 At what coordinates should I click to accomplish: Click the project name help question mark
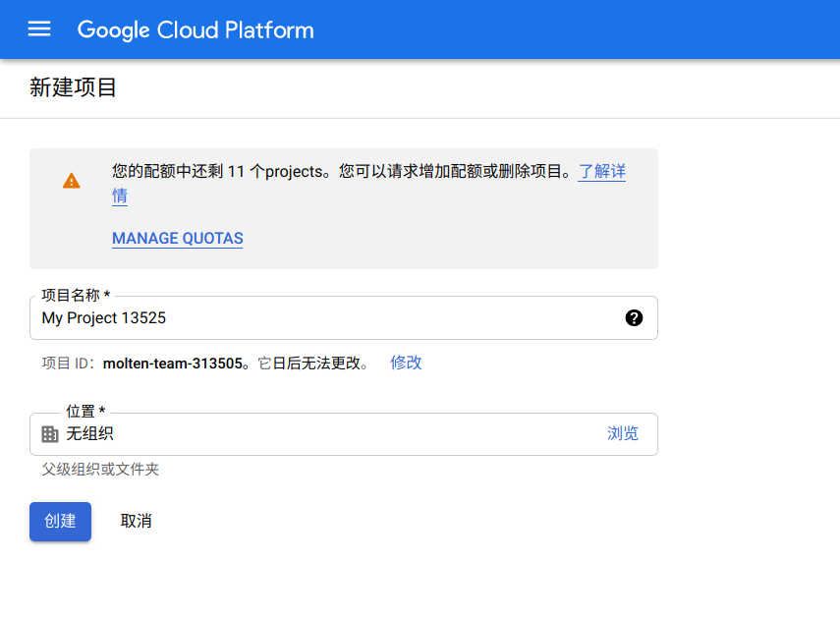pos(634,317)
